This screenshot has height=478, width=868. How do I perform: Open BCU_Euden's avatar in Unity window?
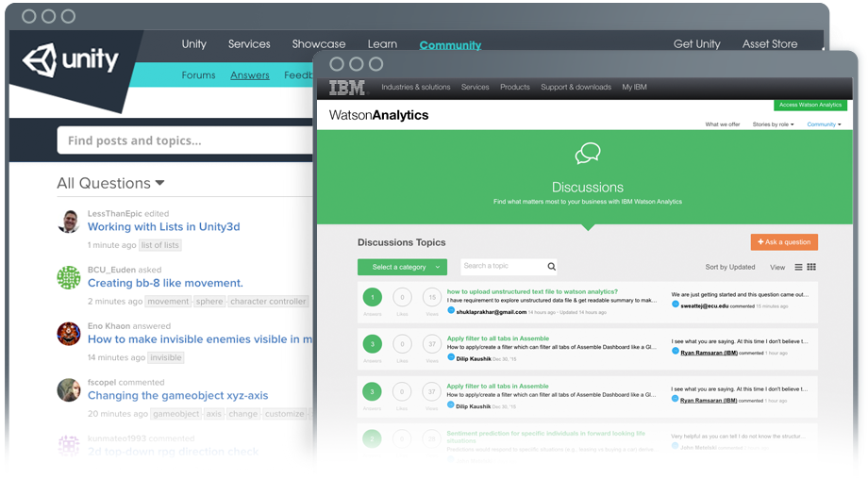tap(69, 278)
